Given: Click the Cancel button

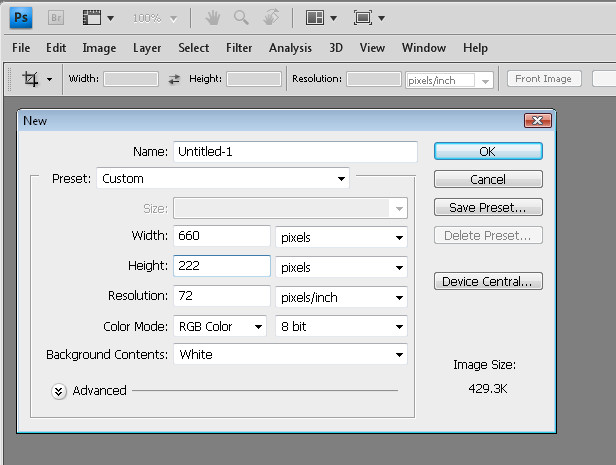Looking at the screenshot, I should click(x=488, y=179).
